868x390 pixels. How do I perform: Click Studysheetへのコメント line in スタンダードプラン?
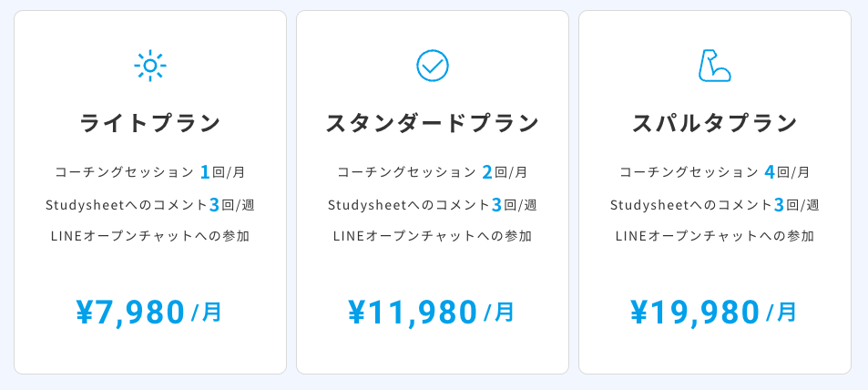point(433,205)
